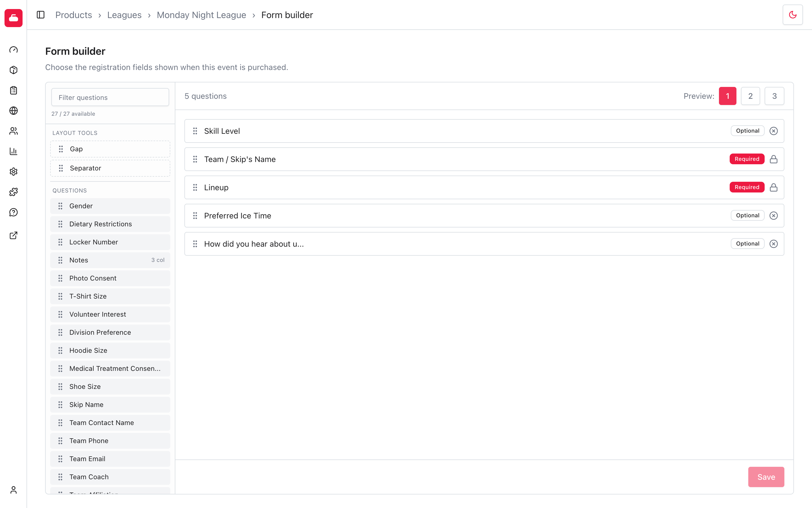Click the lock icon on Team / Skip's Name

click(773, 159)
